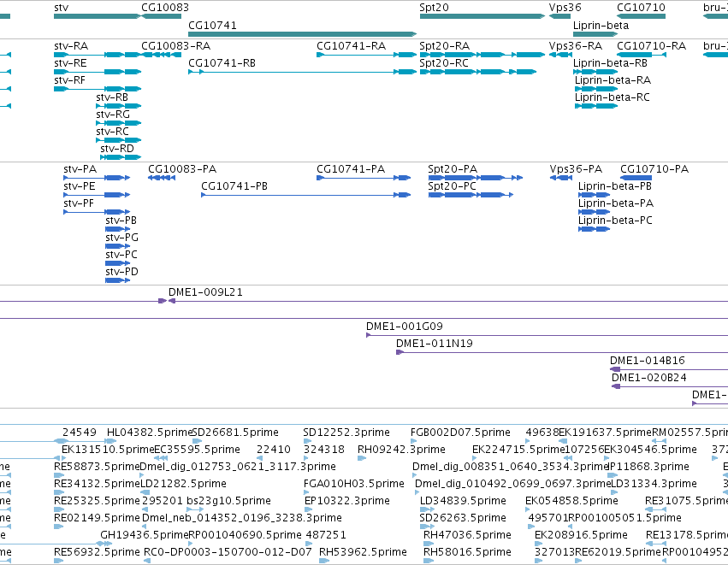728x565 pixels.
Task: Select the stv gene bar
Action: click(97, 16)
